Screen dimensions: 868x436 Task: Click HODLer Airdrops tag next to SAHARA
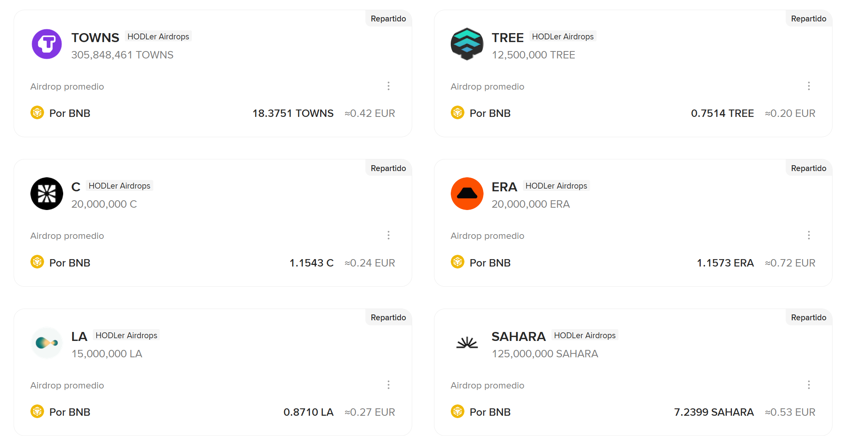585,335
